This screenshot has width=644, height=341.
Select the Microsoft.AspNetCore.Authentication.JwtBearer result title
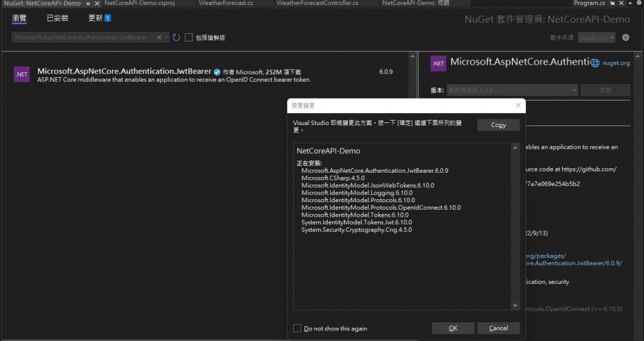pyautogui.click(x=124, y=71)
